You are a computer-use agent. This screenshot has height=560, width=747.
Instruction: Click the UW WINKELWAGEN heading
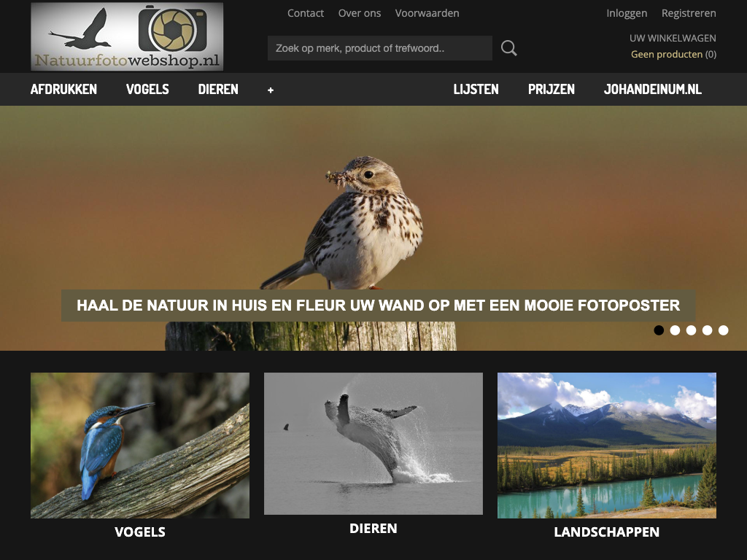tap(673, 38)
